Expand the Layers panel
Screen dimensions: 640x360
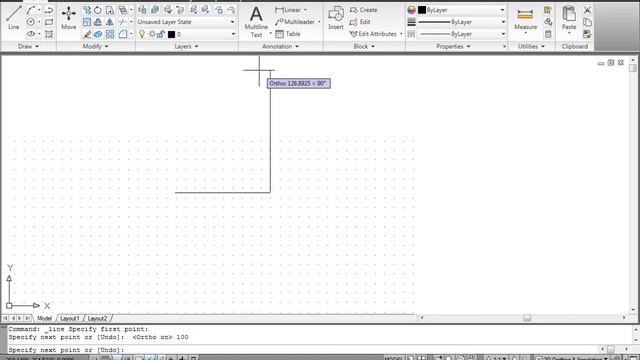click(x=186, y=47)
